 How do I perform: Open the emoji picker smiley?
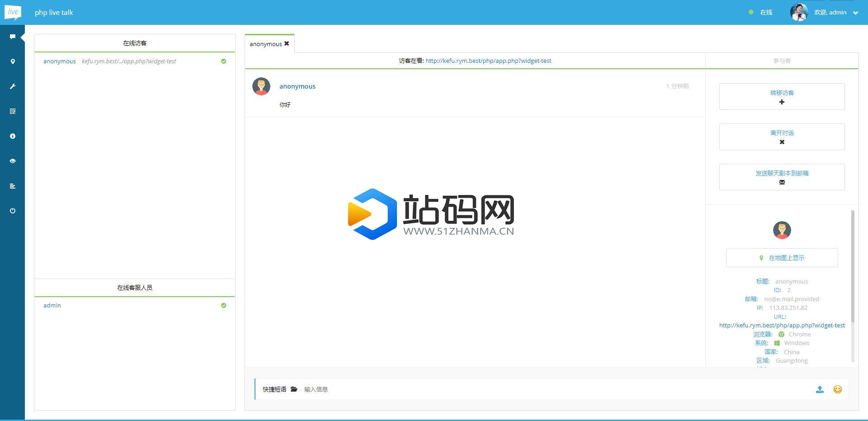(x=838, y=389)
